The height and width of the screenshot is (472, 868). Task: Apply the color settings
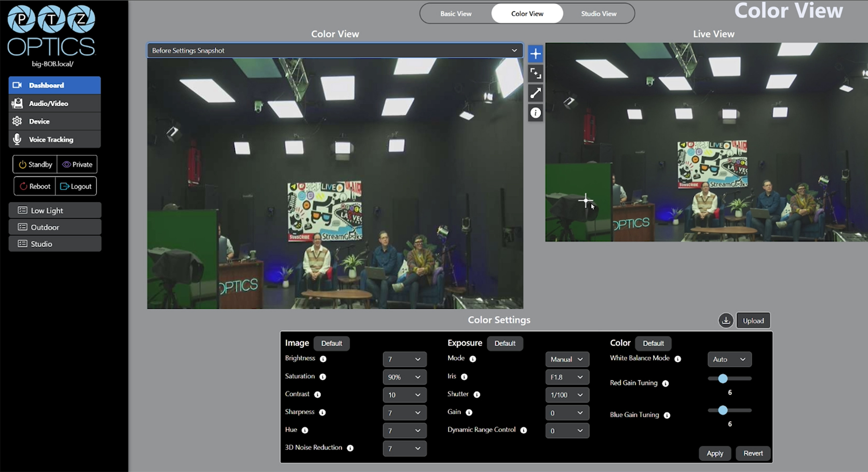click(715, 453)
